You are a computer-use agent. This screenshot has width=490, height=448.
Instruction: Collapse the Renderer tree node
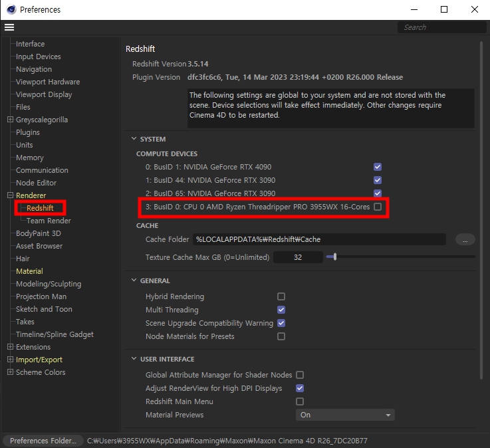[11, 195]
